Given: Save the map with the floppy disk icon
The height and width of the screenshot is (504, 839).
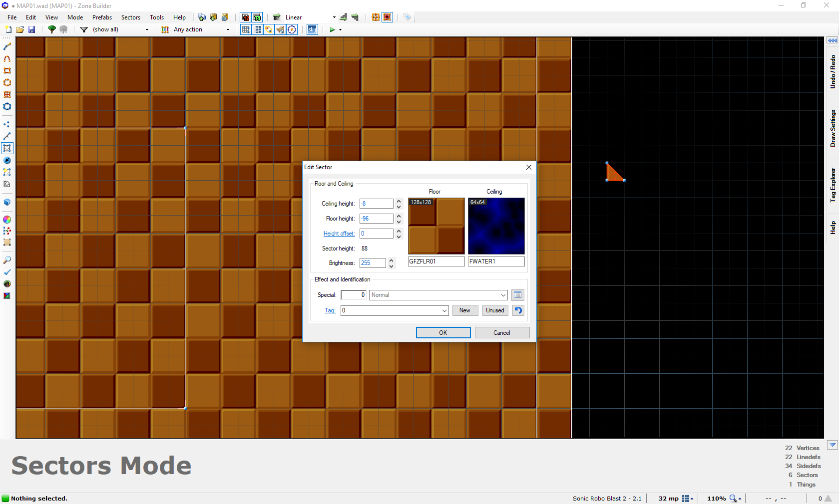Looking at the screenshot, I should pos(31,29).
